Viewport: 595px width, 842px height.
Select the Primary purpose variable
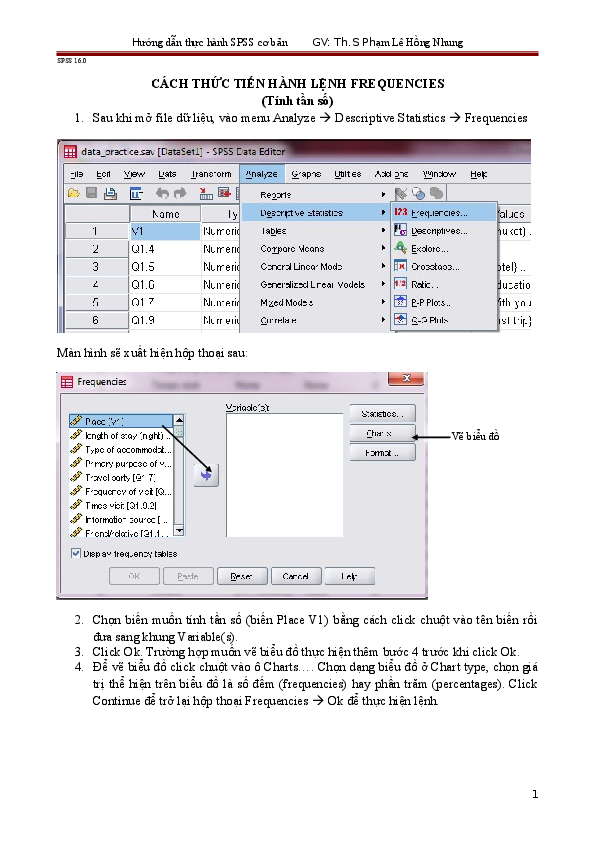pos(121,463)
